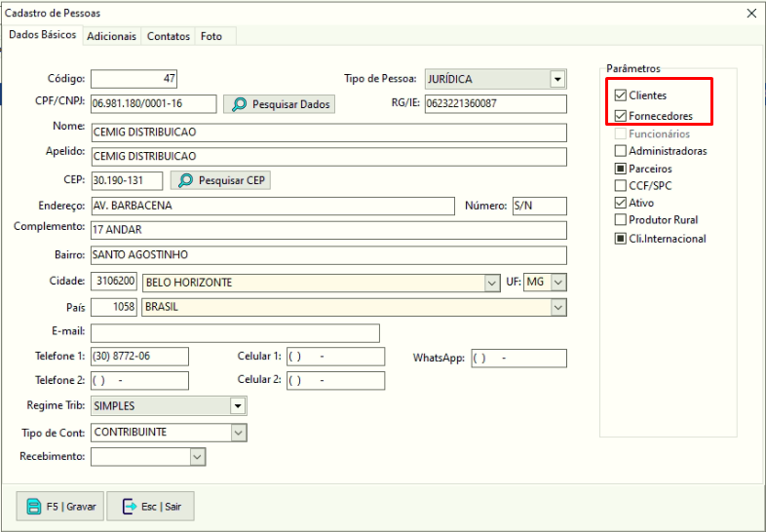Click the magnifier icon on Pesquisar CEP
Screen dimensions: 766x532
[185, 180]
